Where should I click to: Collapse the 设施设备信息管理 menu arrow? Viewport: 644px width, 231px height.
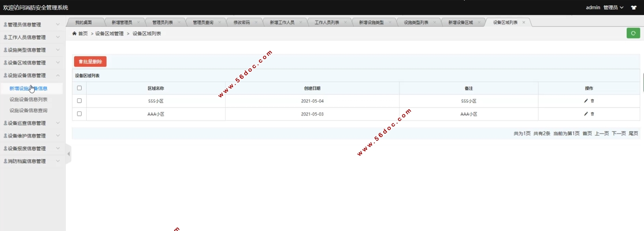coord(58,75)
